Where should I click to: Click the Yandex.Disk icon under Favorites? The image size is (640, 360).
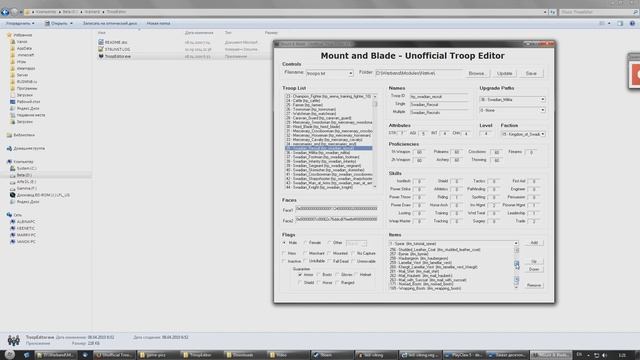coord(13,108)
